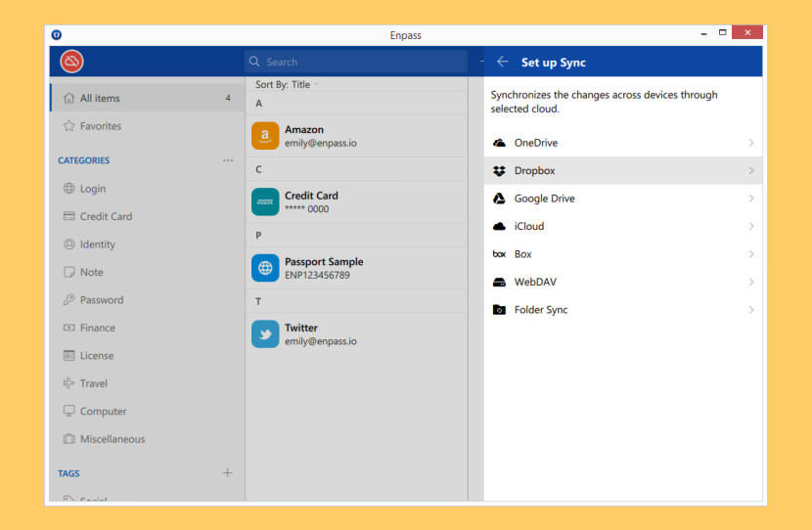812x530 pixels.
Task: Click the Credit Card Amex icon
Action: (x=265, y=201)
